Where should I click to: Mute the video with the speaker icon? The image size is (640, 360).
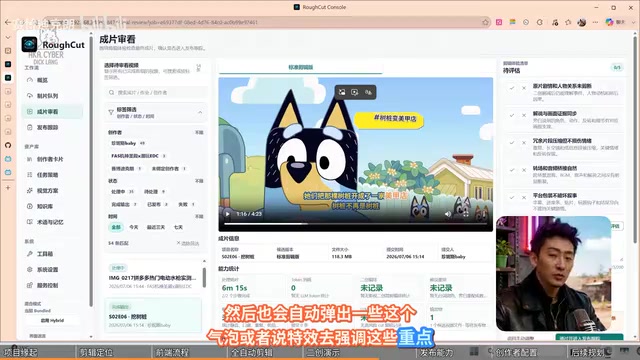click(448, 214)
